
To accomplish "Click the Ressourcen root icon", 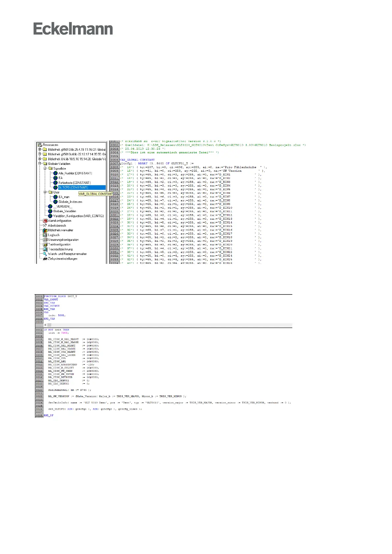I will pos(40,145).
